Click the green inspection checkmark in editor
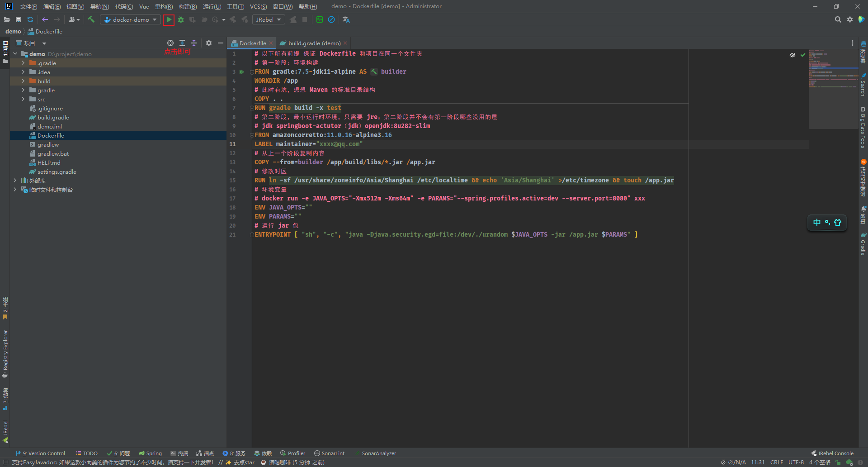The width and height of the screenshot is (868, 467). coord(803,55)
